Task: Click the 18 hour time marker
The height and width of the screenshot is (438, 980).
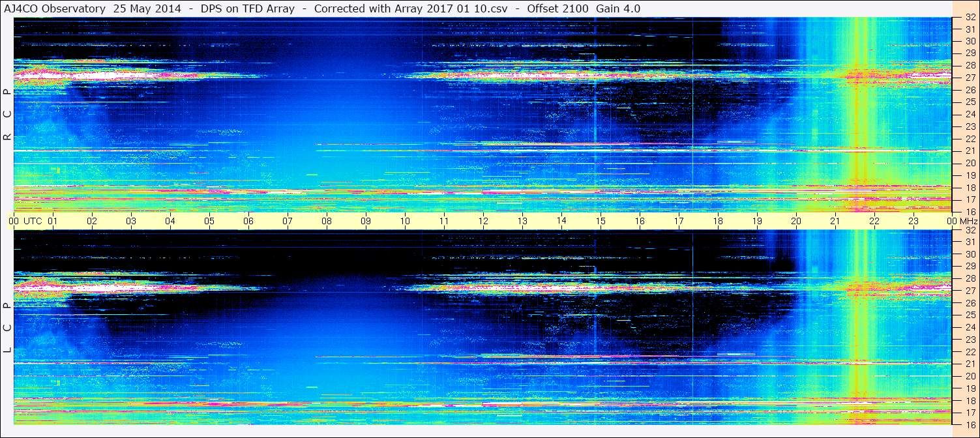Action: click(x=719, y=221)
